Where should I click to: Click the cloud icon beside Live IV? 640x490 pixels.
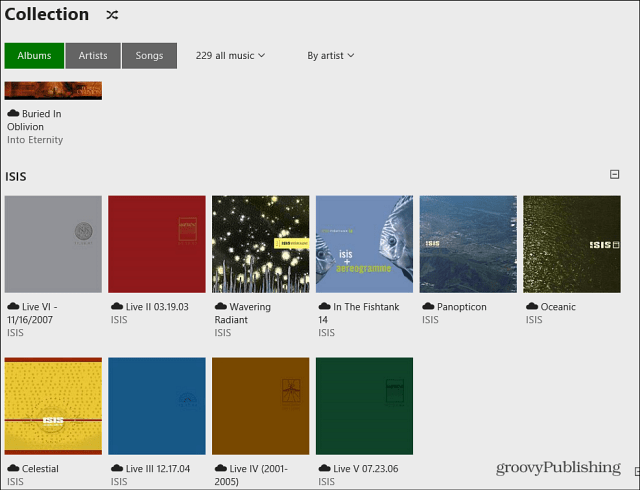[221, 468]
